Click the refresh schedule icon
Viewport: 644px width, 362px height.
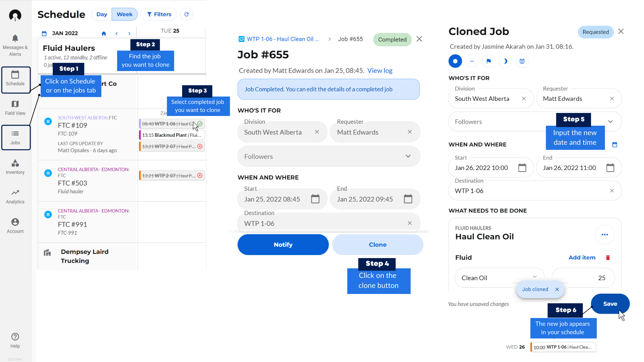186,14
